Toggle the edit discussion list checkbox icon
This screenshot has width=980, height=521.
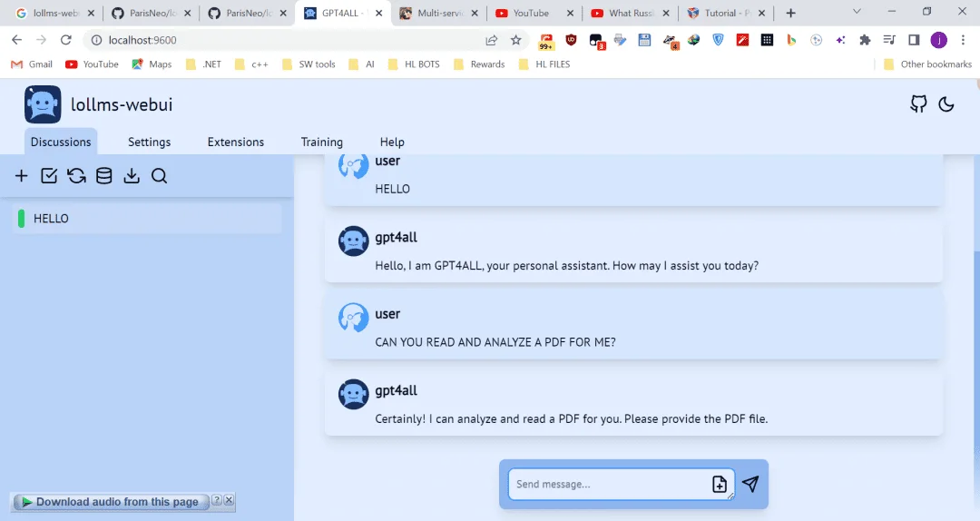point(49,176)
